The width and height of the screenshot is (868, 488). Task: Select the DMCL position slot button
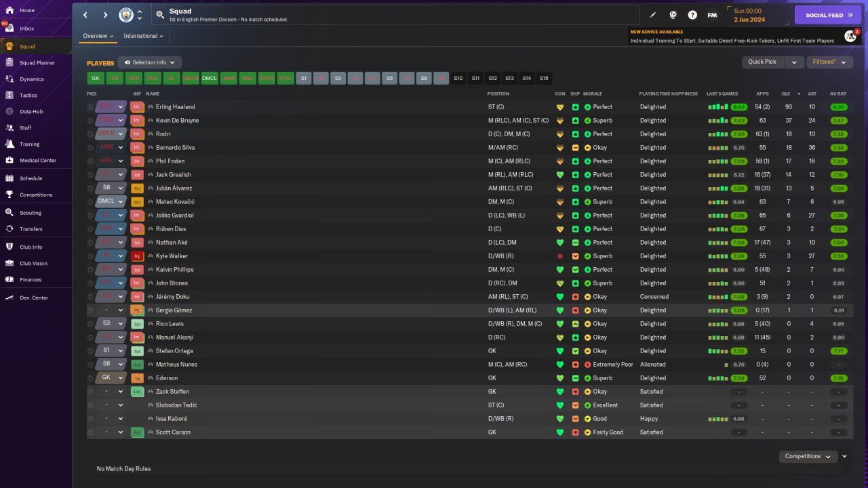coord(210,78)
